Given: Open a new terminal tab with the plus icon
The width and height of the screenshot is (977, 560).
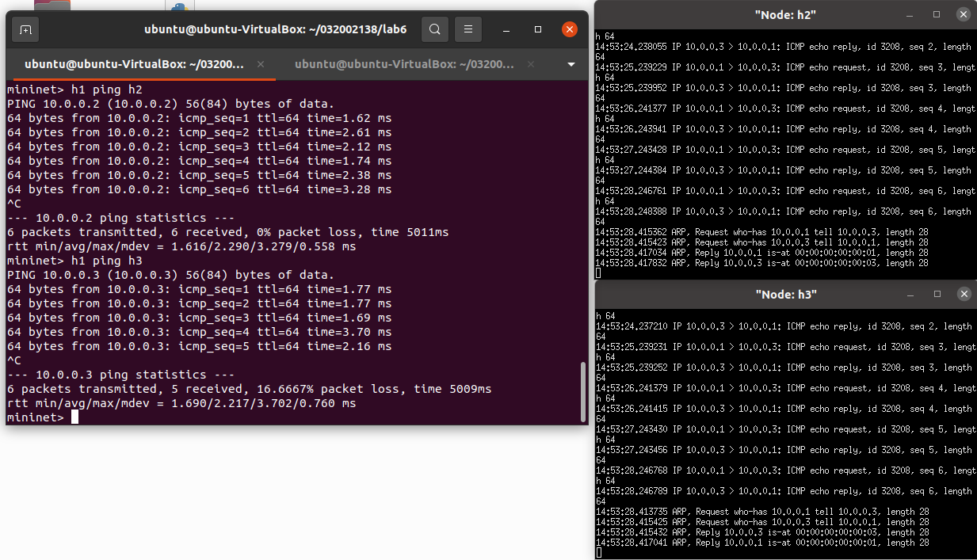Looking at the screenshot, I should point(25,30).
